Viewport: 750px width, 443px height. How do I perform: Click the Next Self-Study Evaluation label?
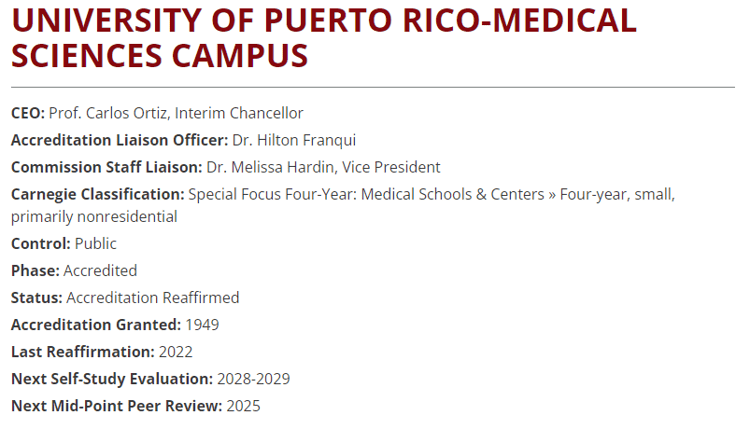point(112,379)
